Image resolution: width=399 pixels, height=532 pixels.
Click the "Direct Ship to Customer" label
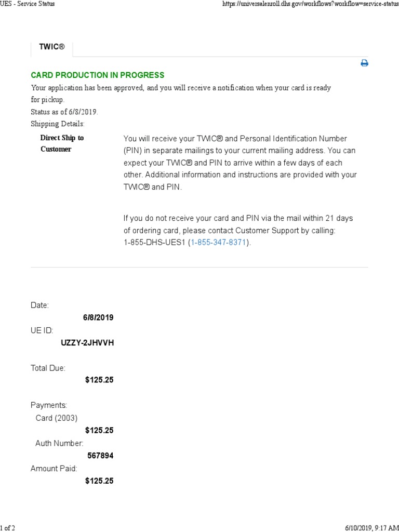tap(62, 143)
